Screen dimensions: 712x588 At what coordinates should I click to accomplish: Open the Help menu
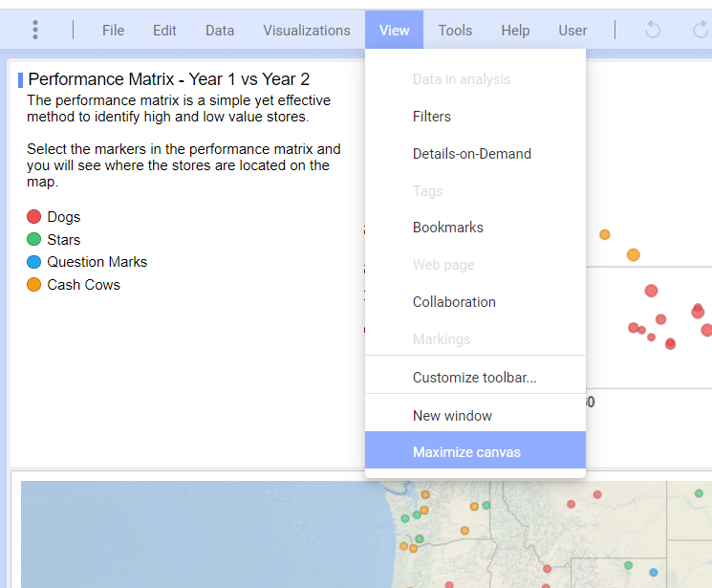515,31
